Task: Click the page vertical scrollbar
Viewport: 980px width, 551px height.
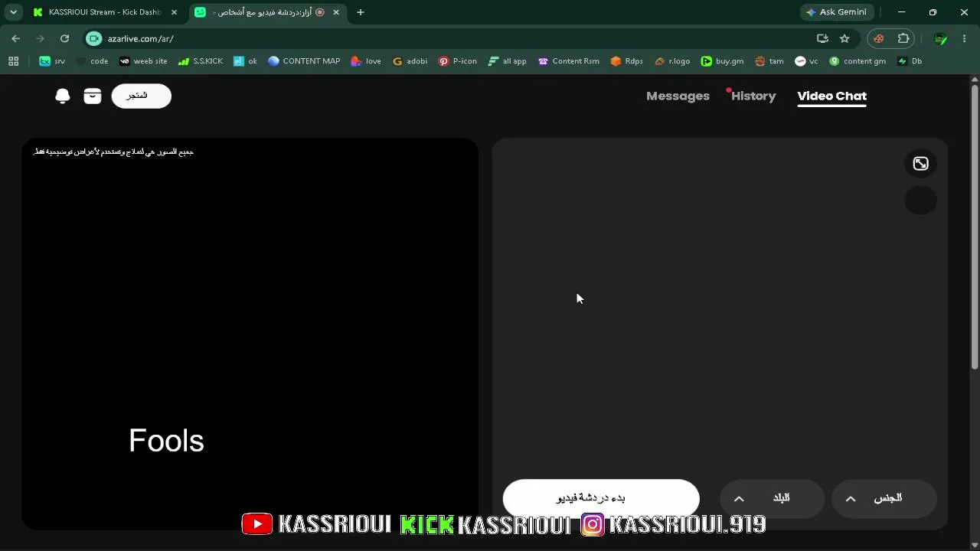Action: (x=974, y=226)
